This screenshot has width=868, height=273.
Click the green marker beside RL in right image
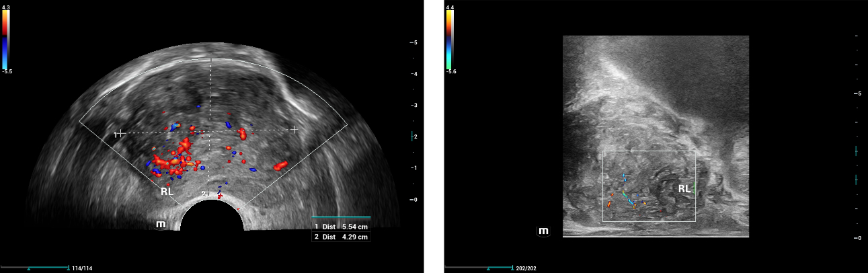pyautogui.click(x=694, y=189)
